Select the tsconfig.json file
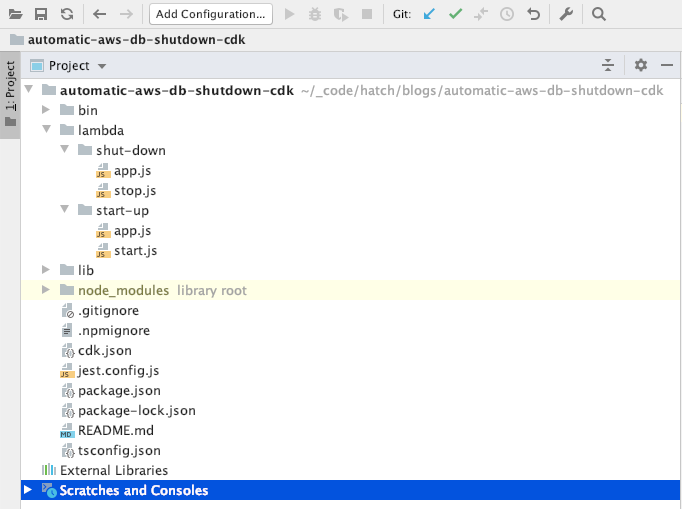682x509 pixels. coord(350,451)
